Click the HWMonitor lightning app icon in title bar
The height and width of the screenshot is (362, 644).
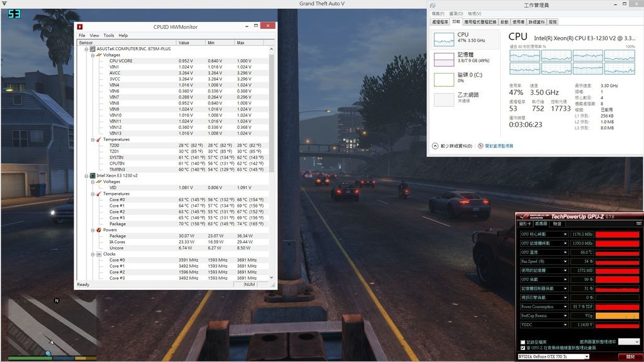point(80,26)
